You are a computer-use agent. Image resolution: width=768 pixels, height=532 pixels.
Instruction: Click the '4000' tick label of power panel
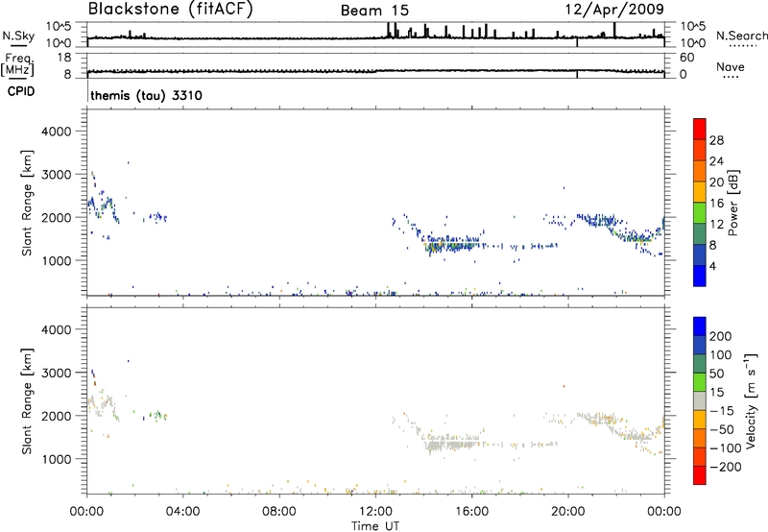(x=56, y=132)
